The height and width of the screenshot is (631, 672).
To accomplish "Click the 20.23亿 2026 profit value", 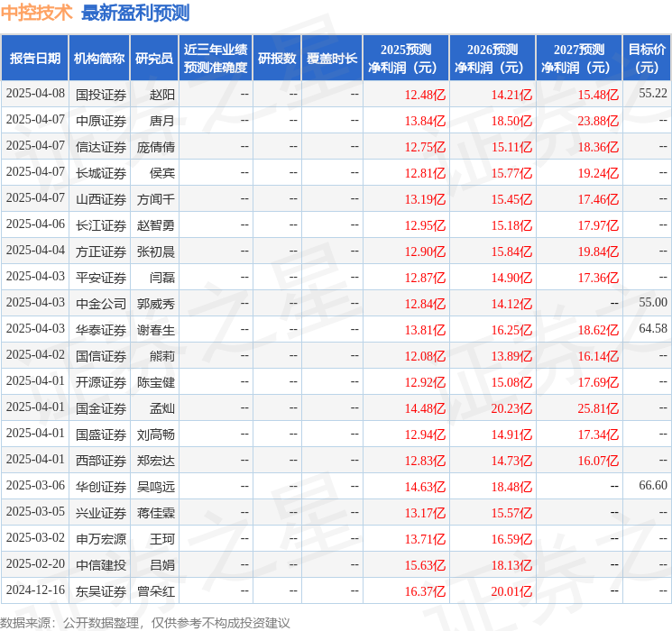I will pos(511,408).
